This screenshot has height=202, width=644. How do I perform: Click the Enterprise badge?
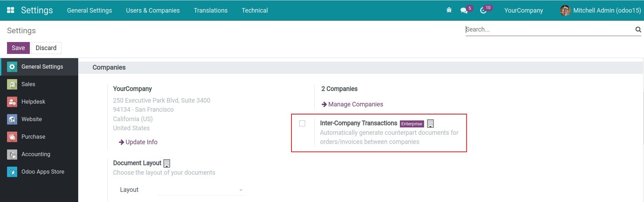412,124
